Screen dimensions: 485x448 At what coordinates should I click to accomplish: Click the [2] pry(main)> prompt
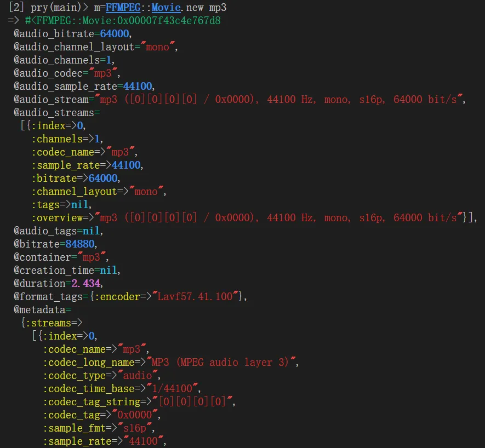48,7
